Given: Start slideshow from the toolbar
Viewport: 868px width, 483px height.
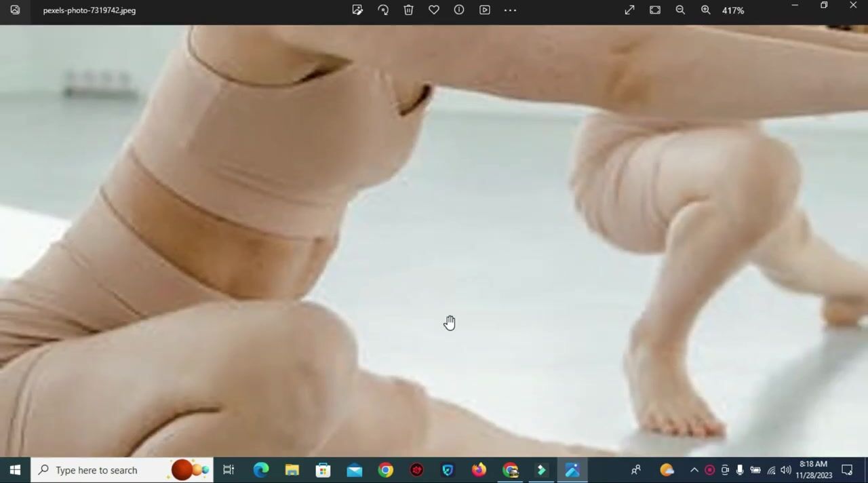Looking at the screenshot, I should [x=485, y=10].
